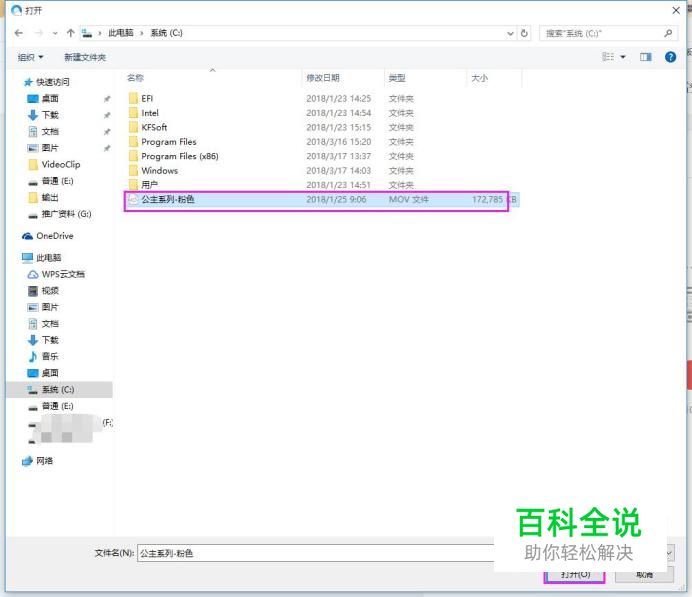Open 图片 under quick access
Image resolution: width=692 pixels, height=597 pixels.
pyautogui.click(x=50, y=148)
